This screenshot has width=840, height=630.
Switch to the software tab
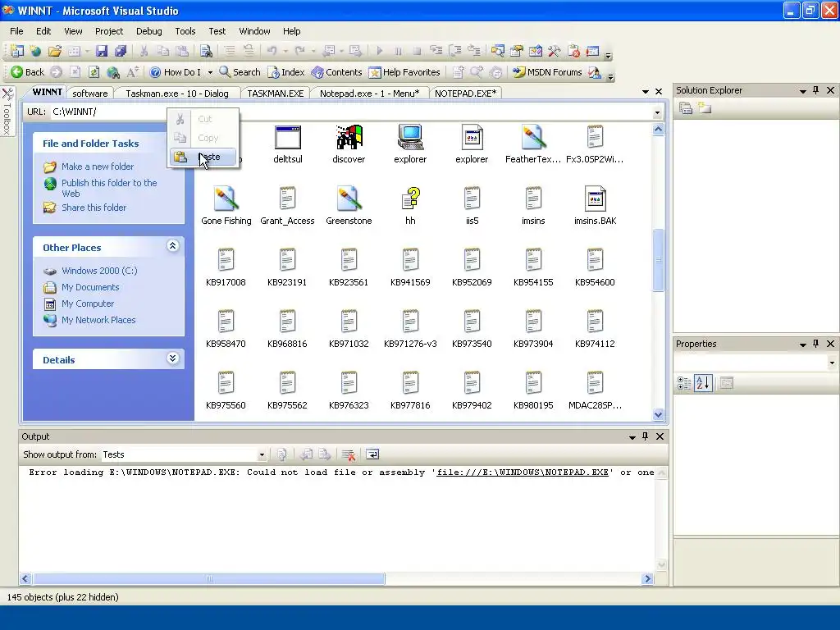[90, 94]
